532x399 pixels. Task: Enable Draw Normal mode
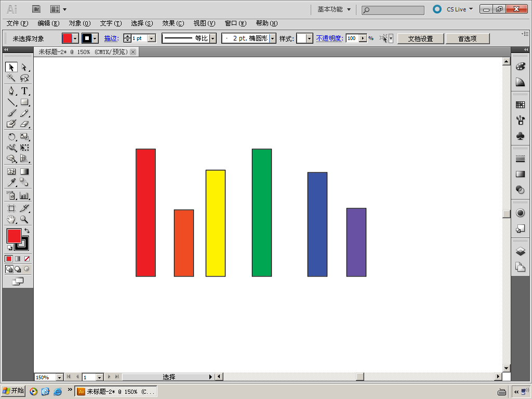pyautogui.click(x=9, y=269)
